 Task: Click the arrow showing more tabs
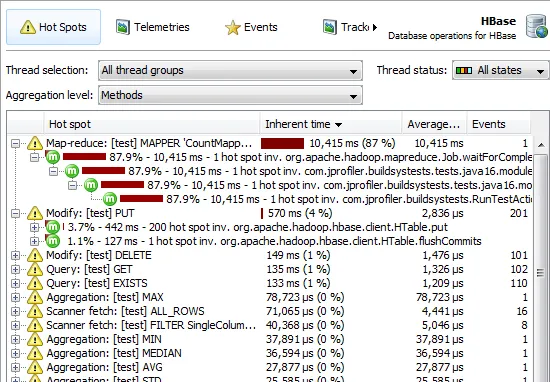(375, 27)
